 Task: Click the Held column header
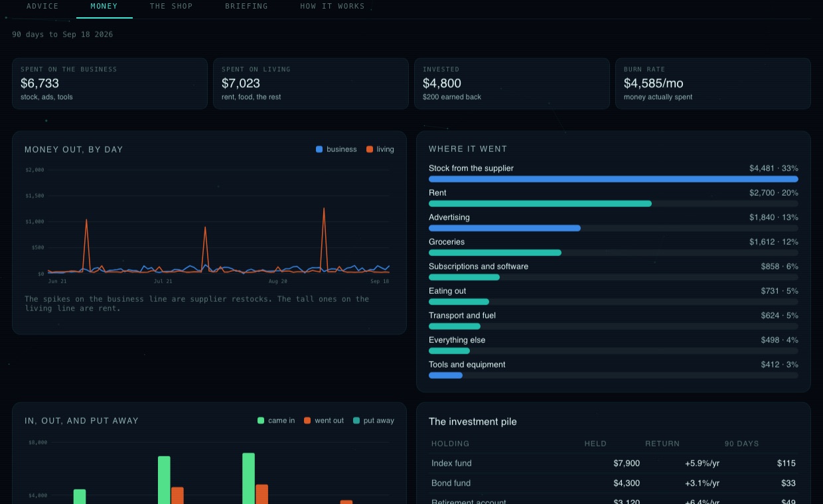(595, 444)
